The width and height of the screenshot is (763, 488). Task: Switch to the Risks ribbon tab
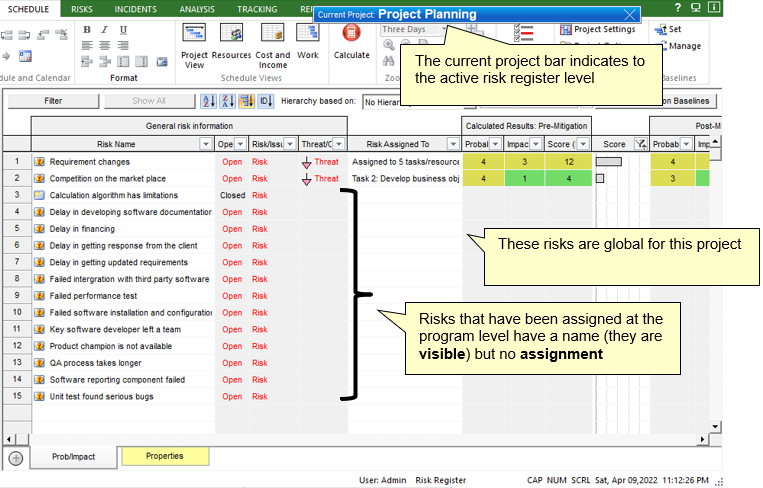[82, 8]
